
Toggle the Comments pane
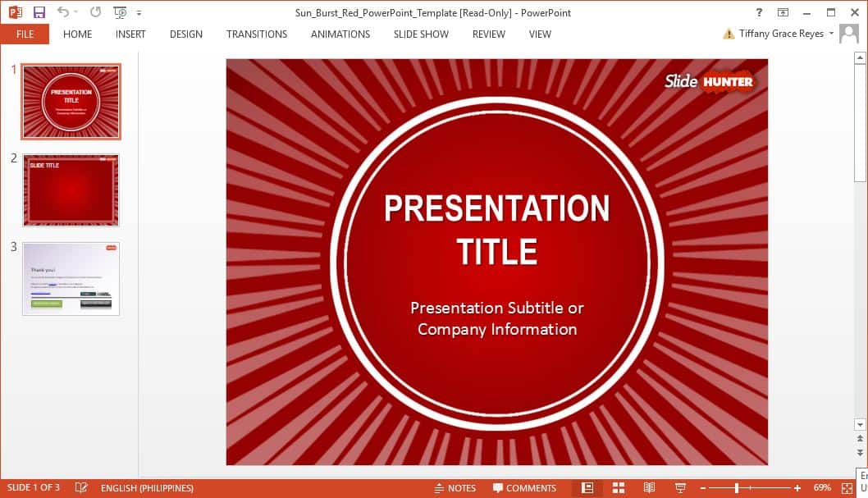(x=526, y=487)
